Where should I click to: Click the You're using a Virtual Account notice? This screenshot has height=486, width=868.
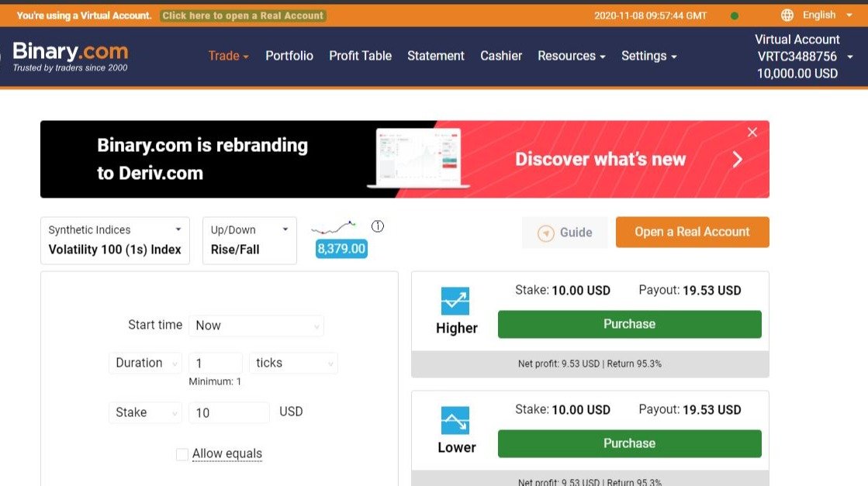pos(84,16)
